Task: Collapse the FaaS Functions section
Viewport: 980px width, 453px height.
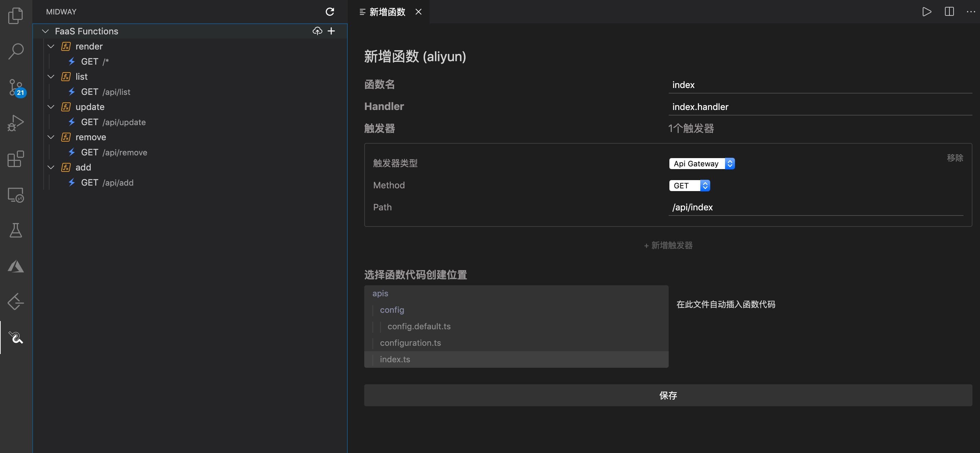Action: [46, 31]
